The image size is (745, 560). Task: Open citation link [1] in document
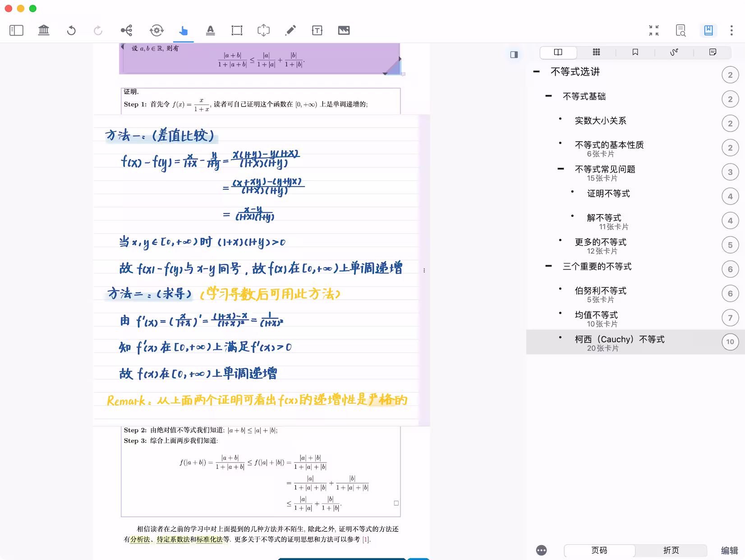[x=366, y=539]
